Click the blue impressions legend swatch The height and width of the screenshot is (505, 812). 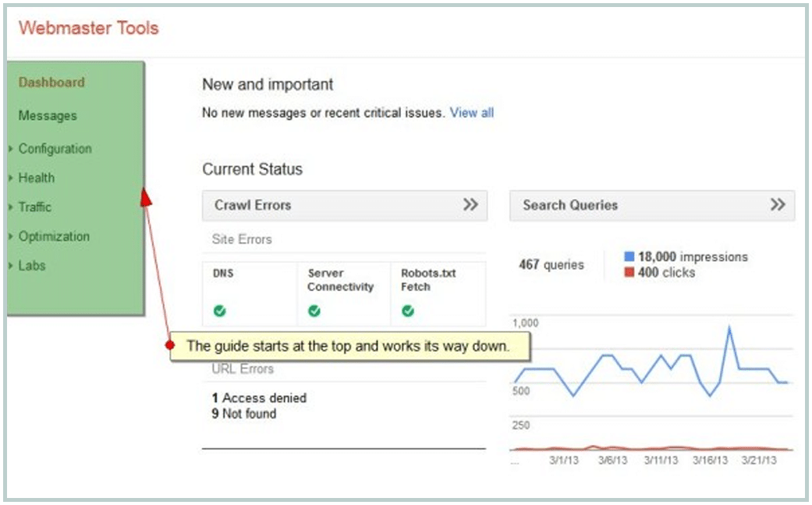[629, 256]
